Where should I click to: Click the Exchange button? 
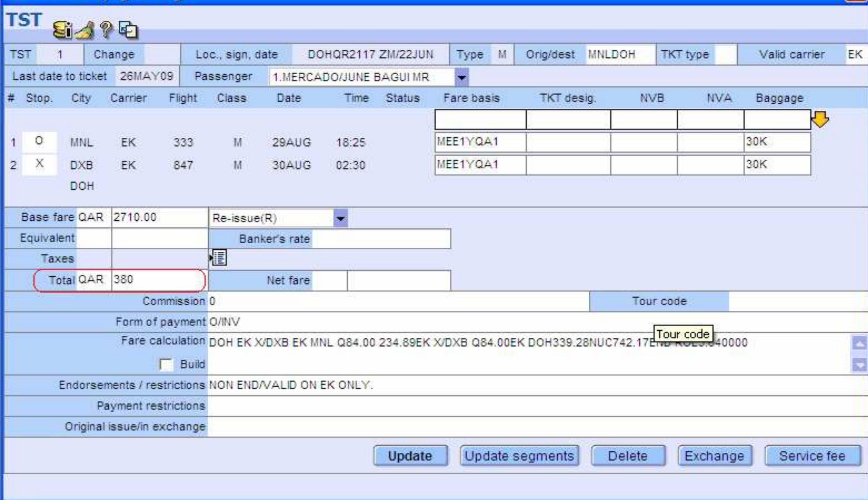pyautogui.click(x=714, y=456)
